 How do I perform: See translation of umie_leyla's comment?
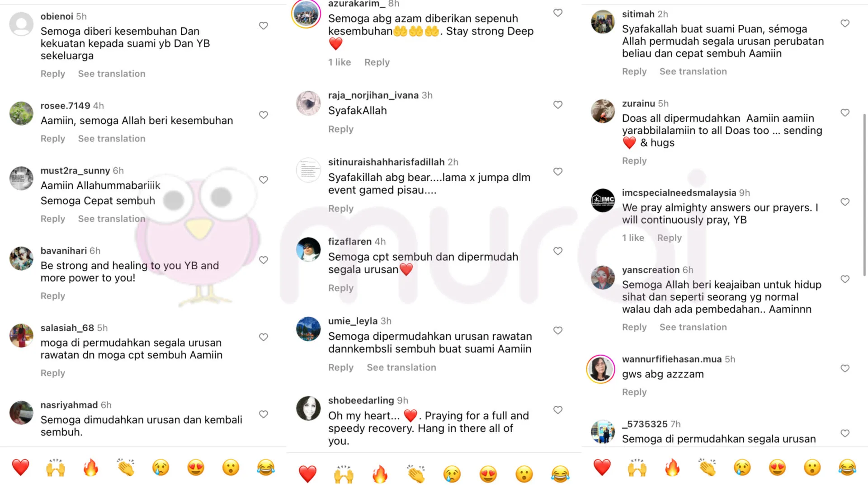pyautogui.click(x=401, y=367)
